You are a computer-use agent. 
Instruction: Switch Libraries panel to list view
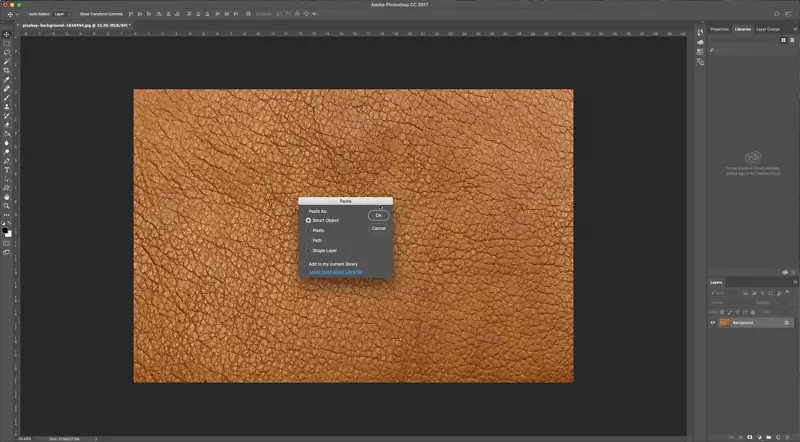792,40
